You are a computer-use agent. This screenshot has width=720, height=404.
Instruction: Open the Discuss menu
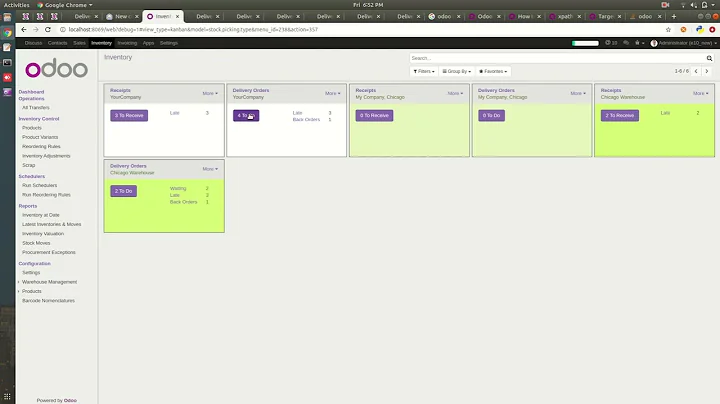coord(33,43)
